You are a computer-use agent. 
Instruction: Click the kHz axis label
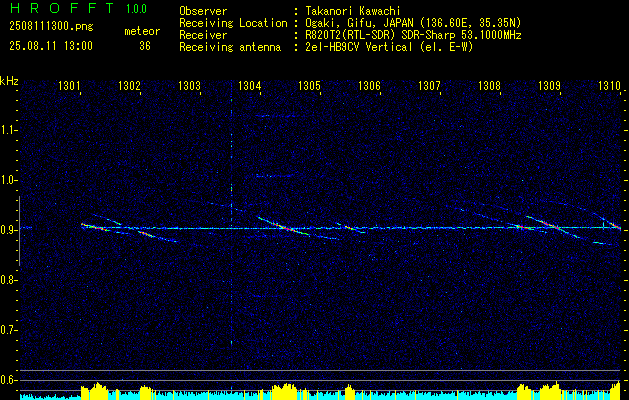(9, 81)
